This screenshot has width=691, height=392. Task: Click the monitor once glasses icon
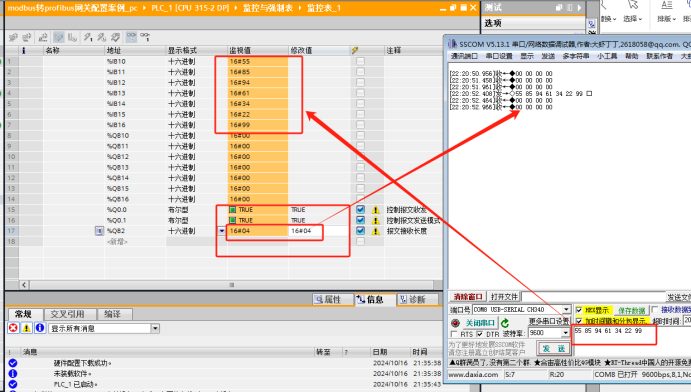145,37
